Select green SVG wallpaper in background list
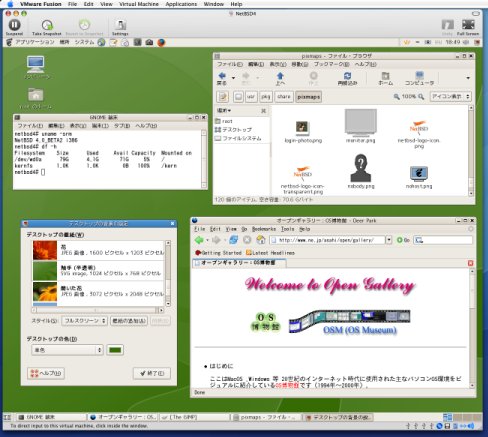The image size is (488, 437). [x=98, y=271]
